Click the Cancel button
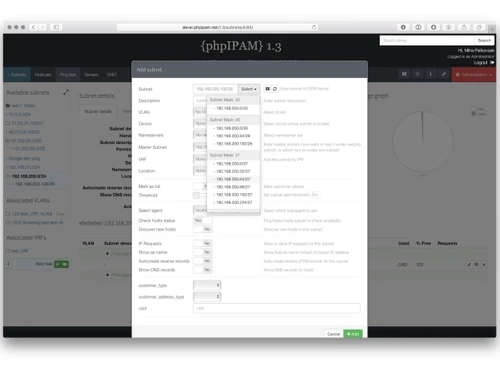 [333, 334]
